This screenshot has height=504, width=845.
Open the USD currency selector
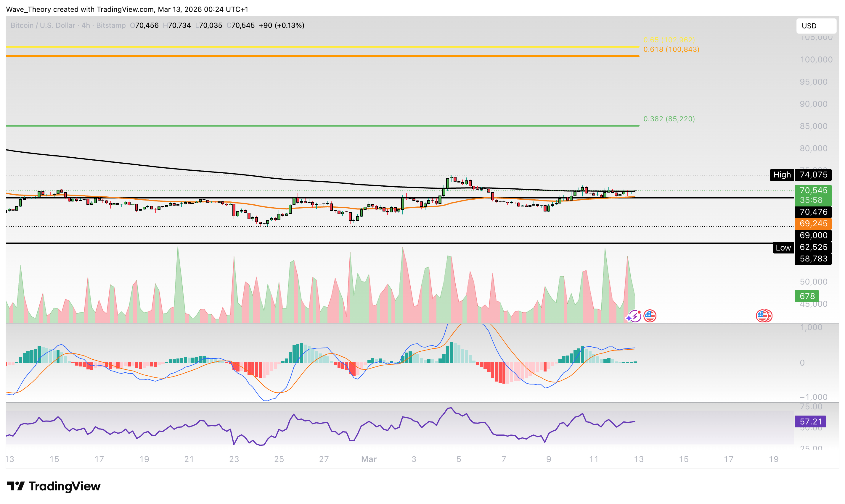click(815, 26)
